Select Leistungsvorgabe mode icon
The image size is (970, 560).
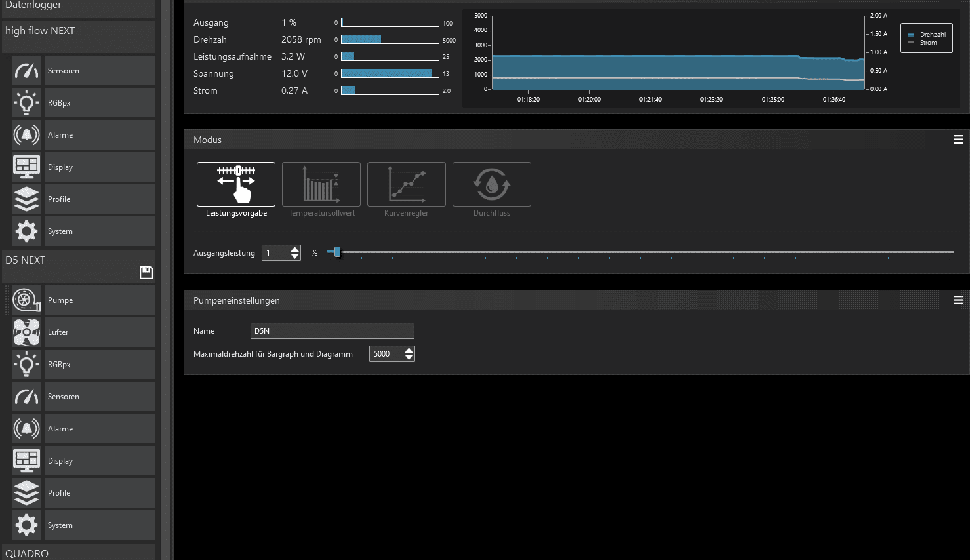click(x=236, y=184)
